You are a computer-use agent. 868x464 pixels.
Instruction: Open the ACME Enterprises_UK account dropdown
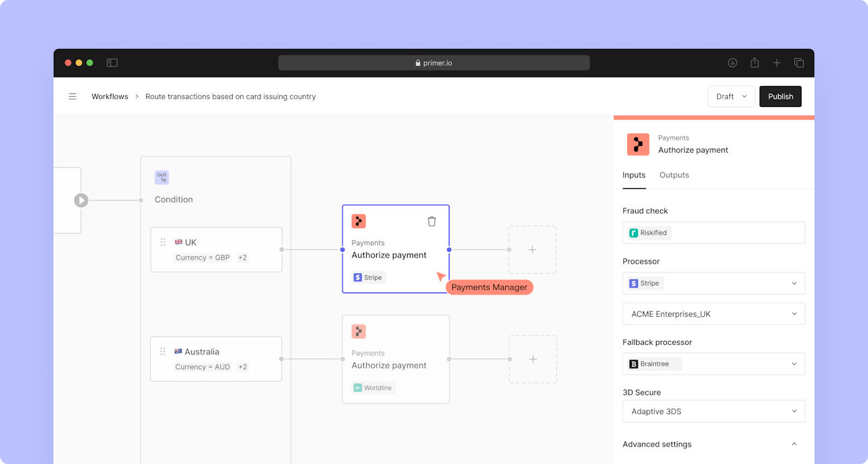[x=714, y=314]
